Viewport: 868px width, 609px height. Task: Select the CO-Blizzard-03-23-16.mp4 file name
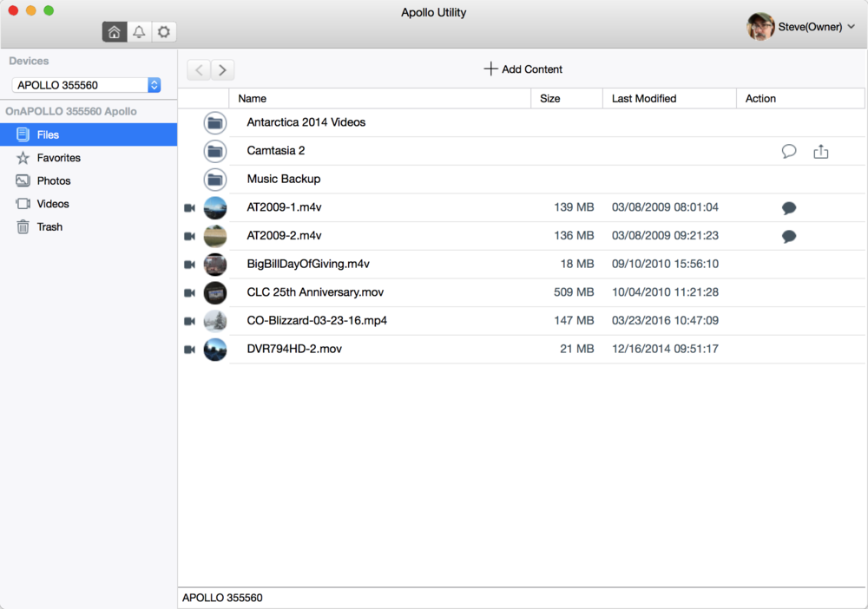click(x=317, y=320)
